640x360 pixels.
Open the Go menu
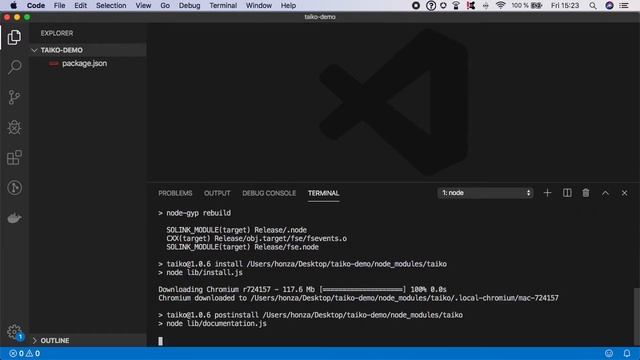coord(165,5)
